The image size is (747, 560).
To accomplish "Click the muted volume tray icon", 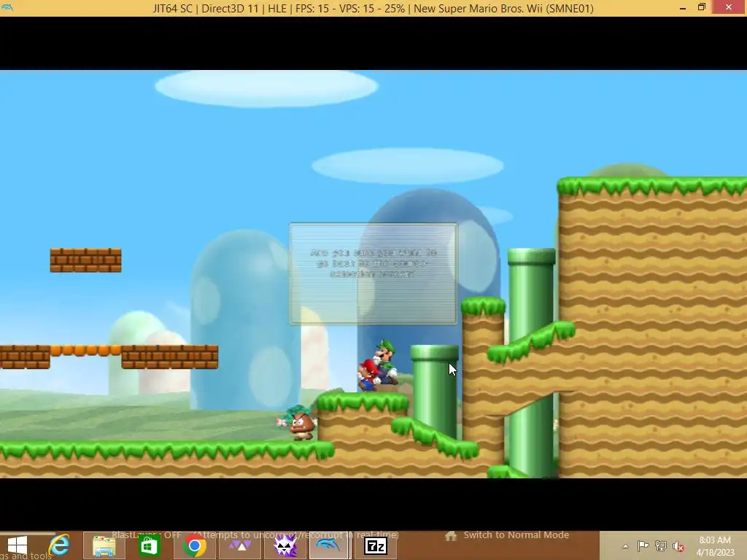I will [x=678, y=546].
